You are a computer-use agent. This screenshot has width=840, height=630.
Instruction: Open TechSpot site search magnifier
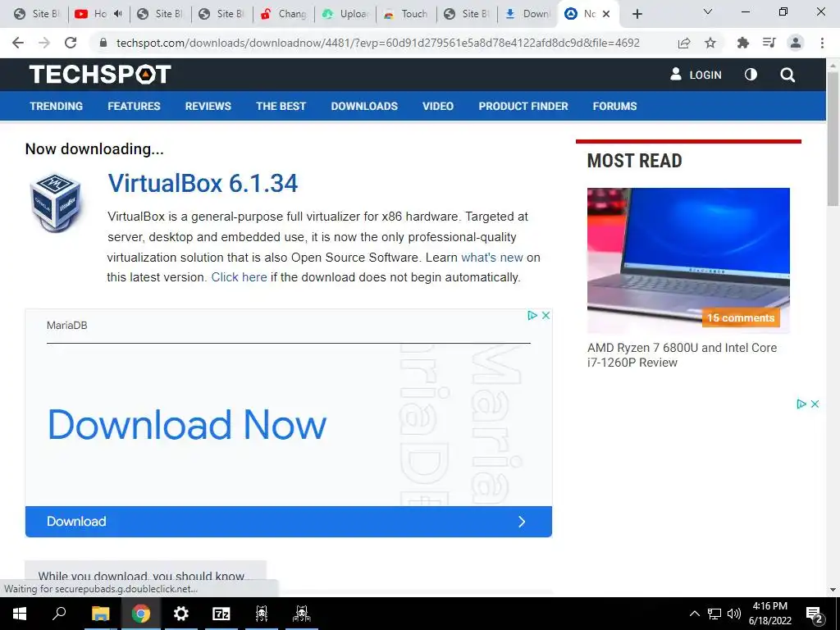pyautogui.click(x=787, y=75)
